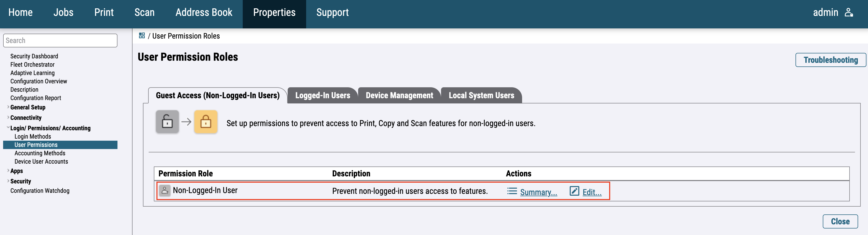Expand the General Setup tree section
This screenshot has width=868, height=235.
8,107
